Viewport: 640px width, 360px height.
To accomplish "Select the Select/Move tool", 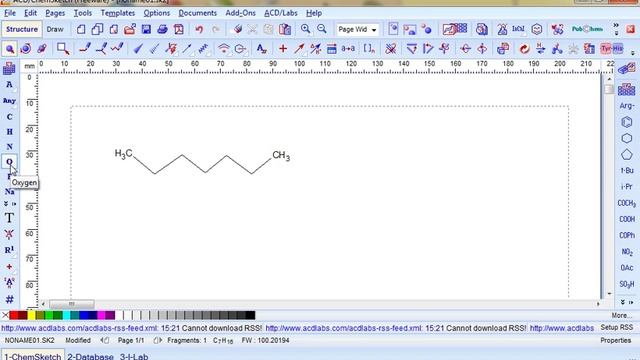I will [x=9, y=49].
